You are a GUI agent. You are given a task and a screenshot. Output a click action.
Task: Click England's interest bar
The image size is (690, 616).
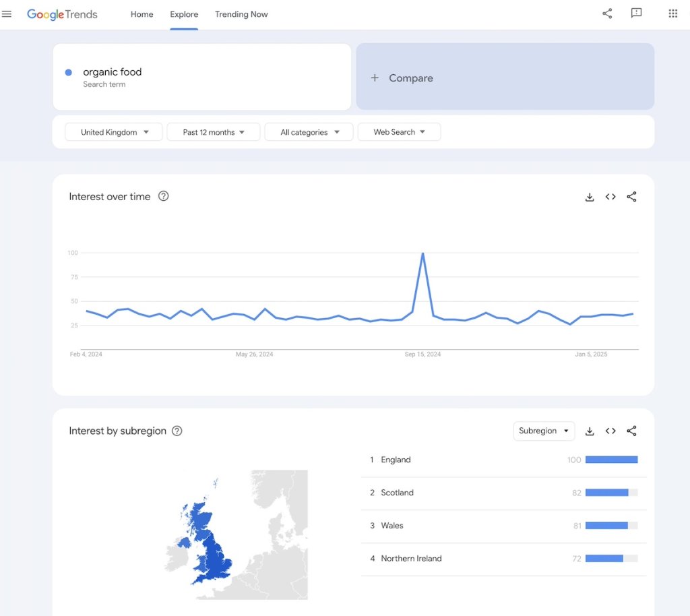click(x=611, y=460)
